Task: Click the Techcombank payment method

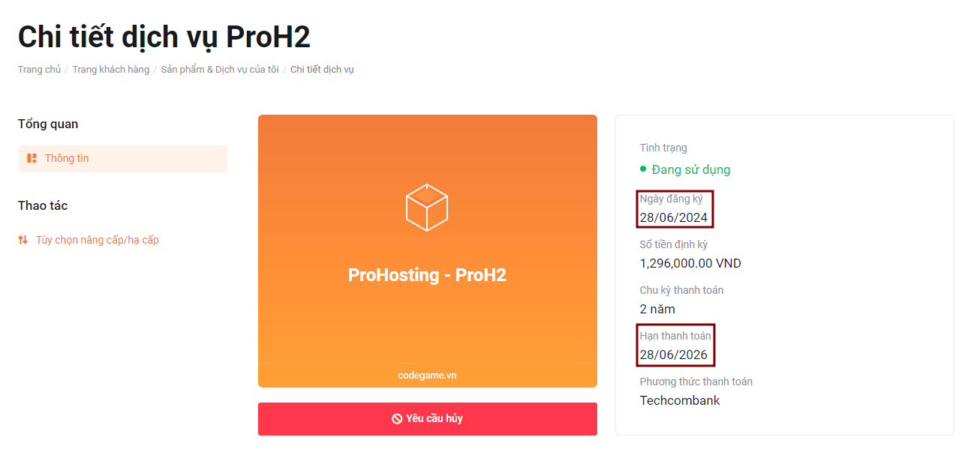Action: [x=679, y=400]
